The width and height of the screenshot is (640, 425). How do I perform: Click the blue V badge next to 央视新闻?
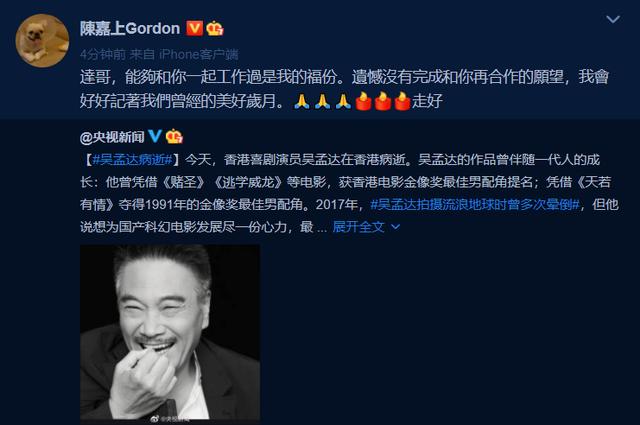pos(155,136)
